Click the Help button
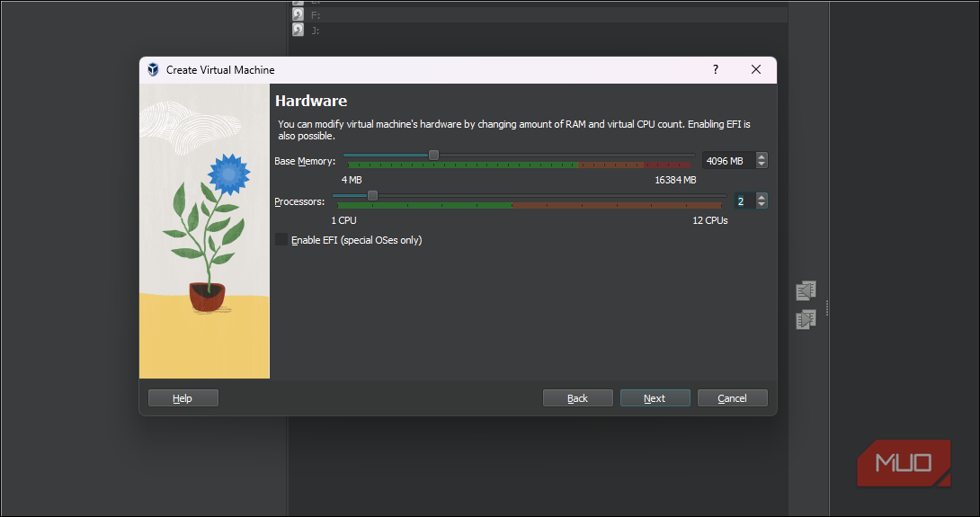The image size is (980, 517). 183,398
